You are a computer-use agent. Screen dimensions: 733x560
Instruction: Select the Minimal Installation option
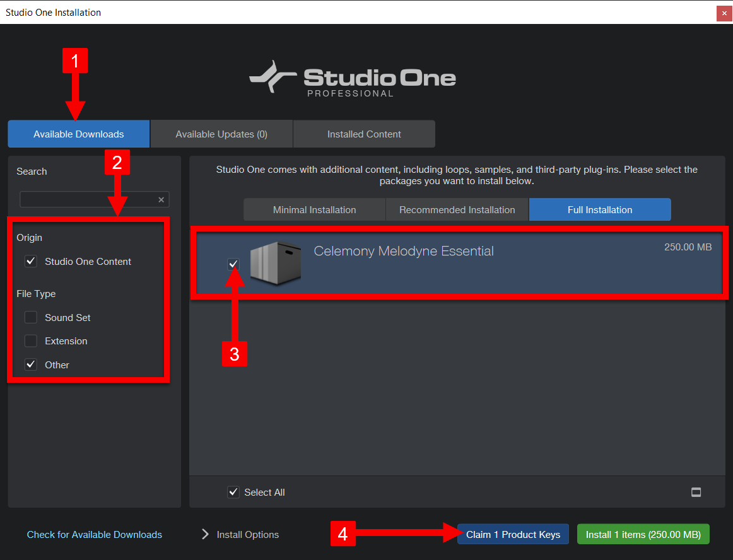(314, 209)
